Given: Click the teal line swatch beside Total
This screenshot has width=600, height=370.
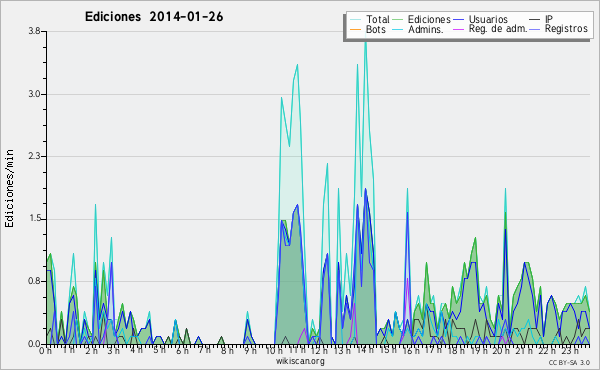Looking at the screenshot, I should pos(355,20).
